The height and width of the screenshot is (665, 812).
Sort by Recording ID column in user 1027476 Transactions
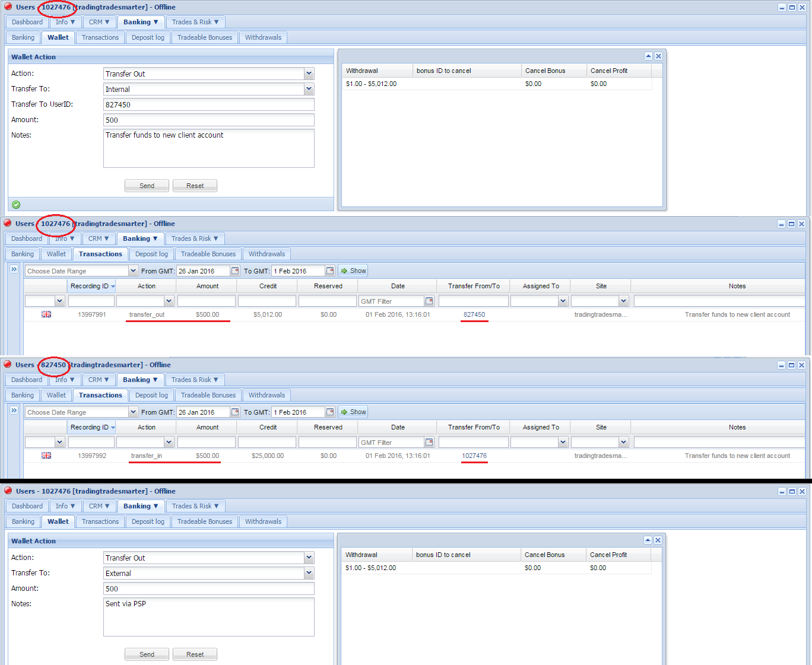[x=92, y=286]
